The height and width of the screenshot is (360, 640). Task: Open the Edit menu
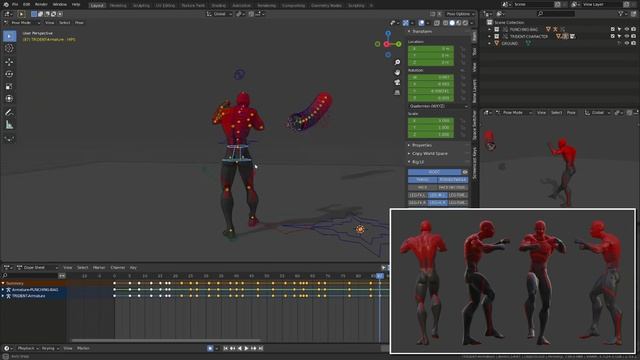(x=27, y=4)
